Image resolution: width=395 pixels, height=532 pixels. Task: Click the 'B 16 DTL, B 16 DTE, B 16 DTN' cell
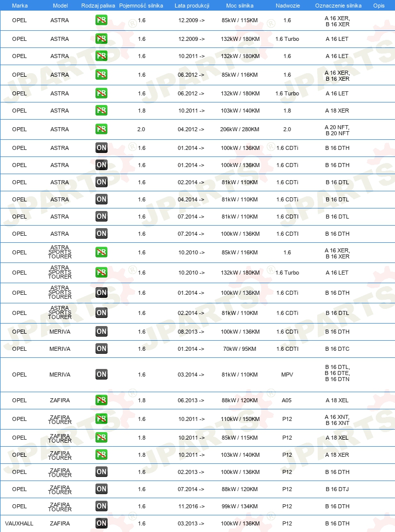(337, 373)
